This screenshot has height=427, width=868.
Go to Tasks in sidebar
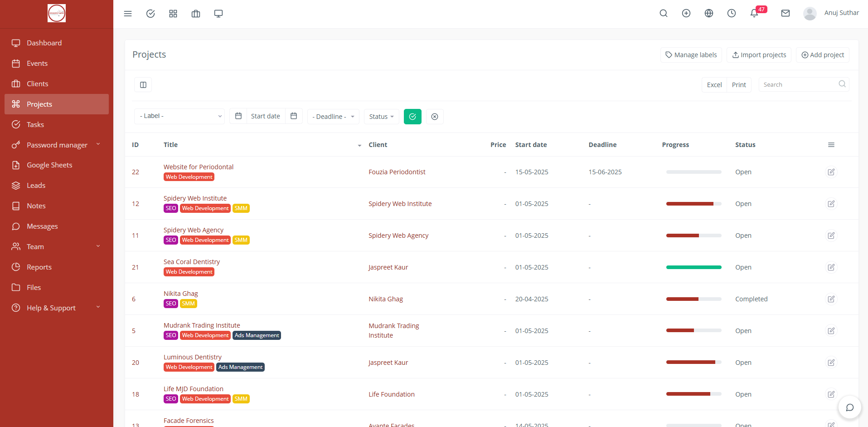[x=57, y=124]
